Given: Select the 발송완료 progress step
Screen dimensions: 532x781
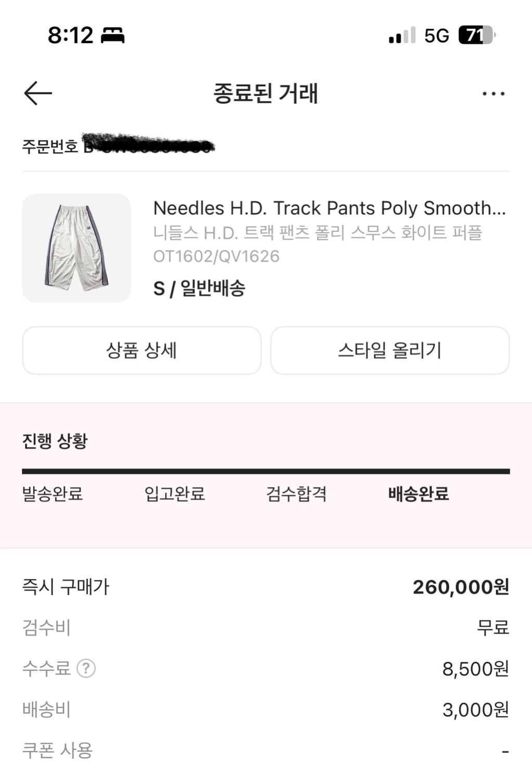Looking at the screenshot, I should (x=53, y=494).
